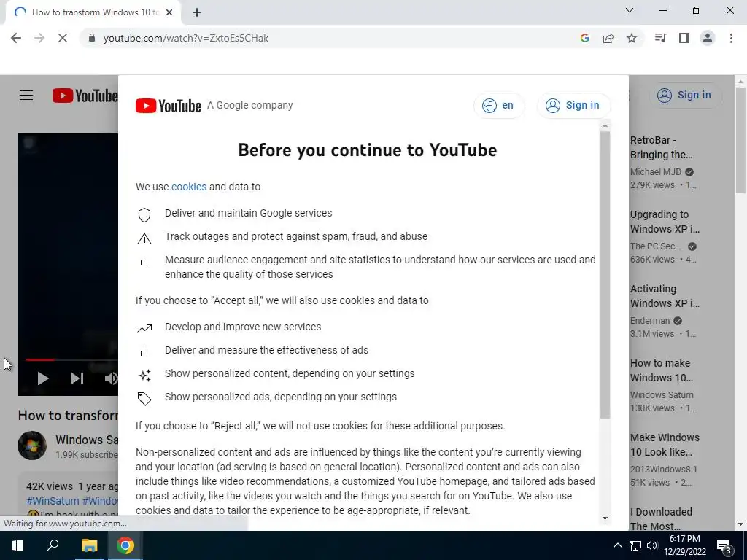Show hidden system tray icons
Image resolution: width=747 pixels, height=560 pixels.
point(617,545)
